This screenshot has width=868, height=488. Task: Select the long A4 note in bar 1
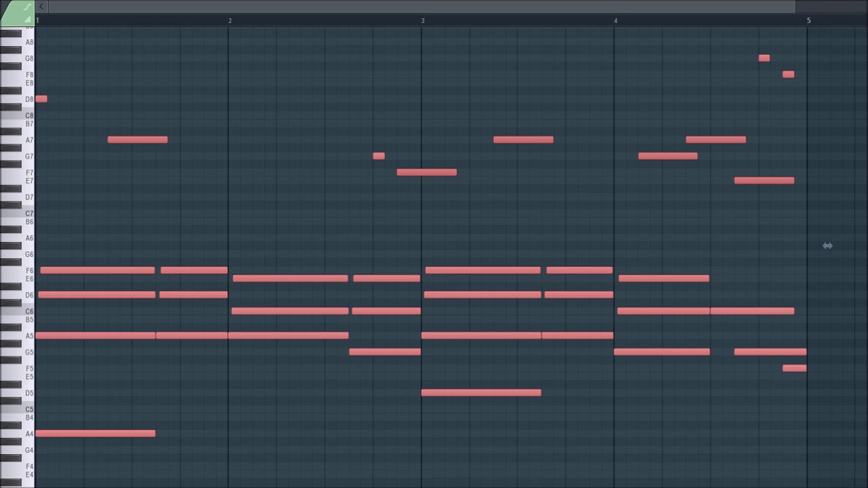96,434
